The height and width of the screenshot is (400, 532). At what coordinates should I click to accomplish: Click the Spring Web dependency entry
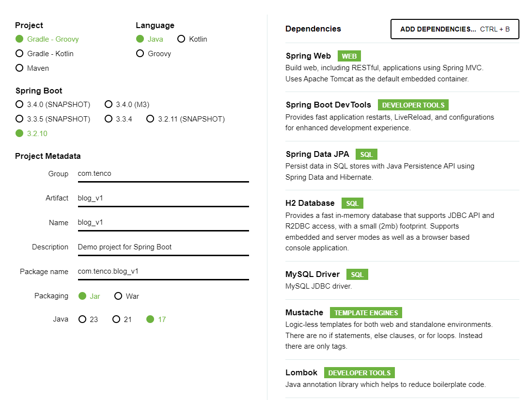(402, 67)
